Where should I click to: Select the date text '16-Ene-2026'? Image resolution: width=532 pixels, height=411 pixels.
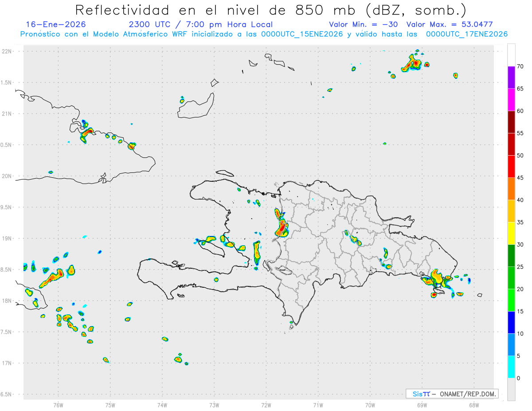point(56,24)
